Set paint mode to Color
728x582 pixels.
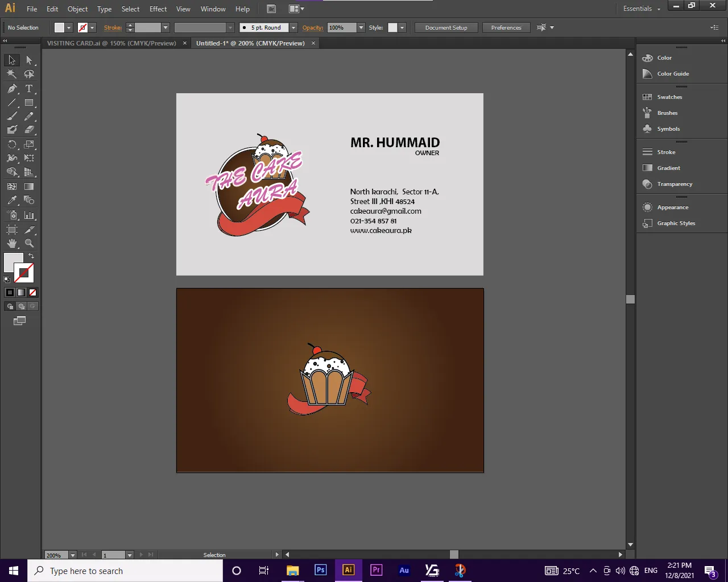tap(10, 293)
